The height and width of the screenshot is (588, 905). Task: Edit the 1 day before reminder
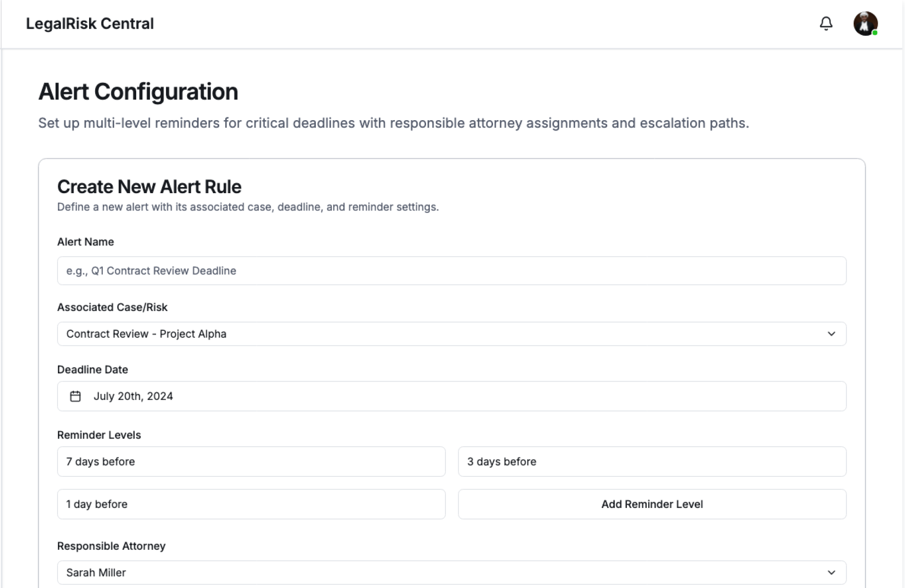(251, 504)
